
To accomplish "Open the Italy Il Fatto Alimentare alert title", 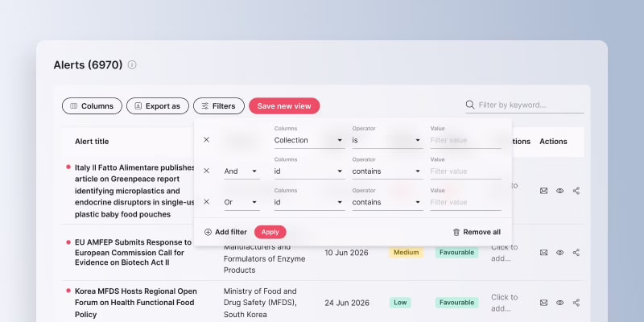I will [x=135, y=191].
